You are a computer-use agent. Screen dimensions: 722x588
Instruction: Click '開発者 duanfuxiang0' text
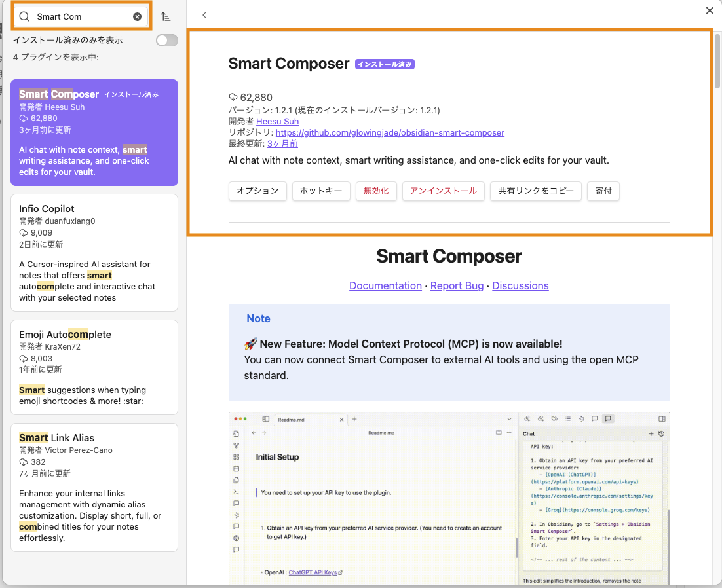[x=57, y=221]
